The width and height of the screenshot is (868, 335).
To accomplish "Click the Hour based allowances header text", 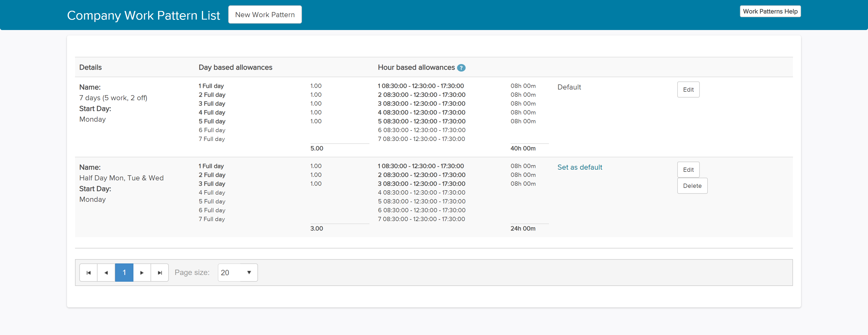I will tap(416, 68).
